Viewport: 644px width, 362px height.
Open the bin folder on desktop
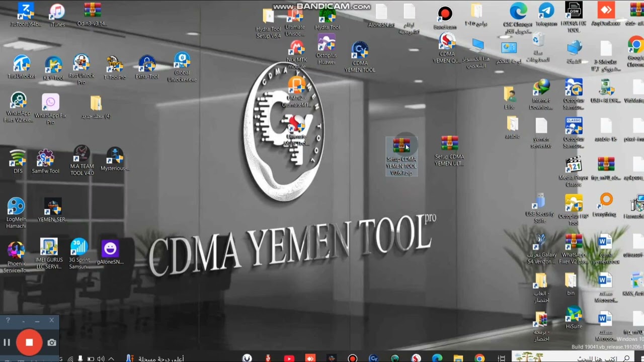(x=571, y=284)
